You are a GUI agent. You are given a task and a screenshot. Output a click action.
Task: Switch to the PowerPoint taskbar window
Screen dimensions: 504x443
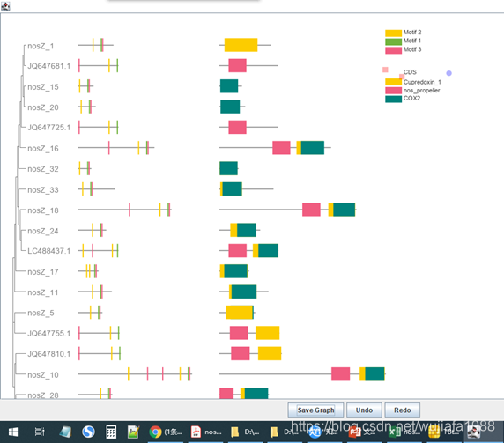click(361, 432)
